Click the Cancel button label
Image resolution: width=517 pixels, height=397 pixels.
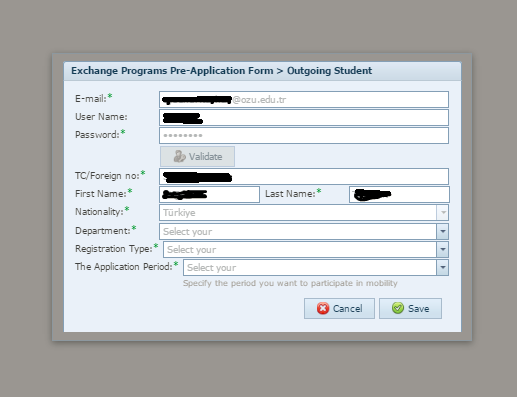tap(348, 309)
